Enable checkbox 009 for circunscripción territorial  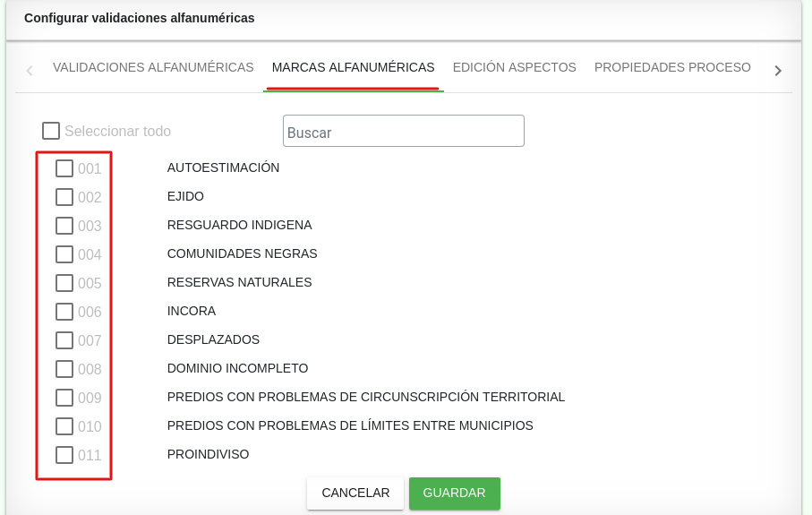pos(64,398)
